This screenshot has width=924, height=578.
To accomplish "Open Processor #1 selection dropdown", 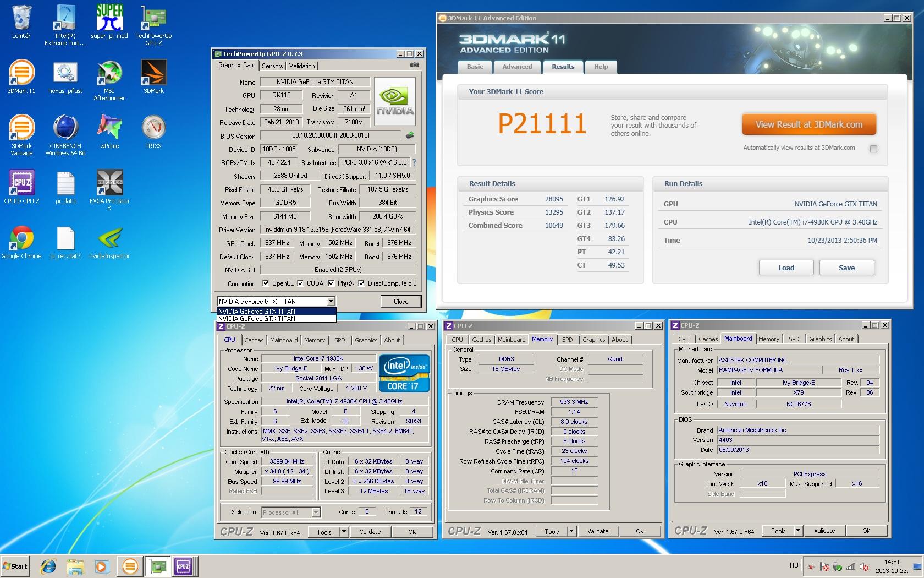I will pyautogui.click(x=316, y=512).
